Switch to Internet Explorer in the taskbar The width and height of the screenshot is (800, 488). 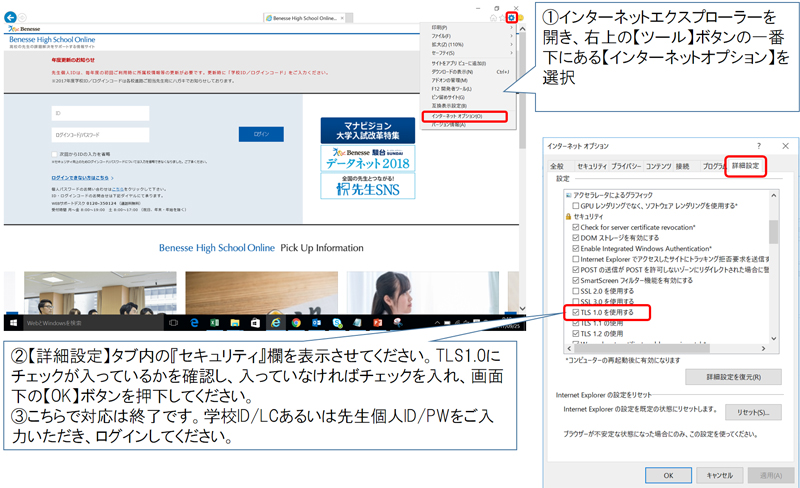pos(276,323)
